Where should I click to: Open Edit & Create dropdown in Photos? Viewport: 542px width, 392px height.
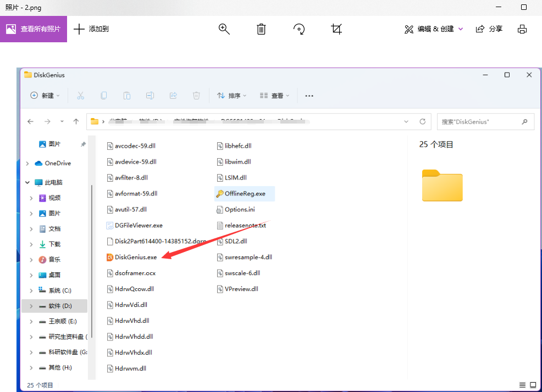(434, 29)
